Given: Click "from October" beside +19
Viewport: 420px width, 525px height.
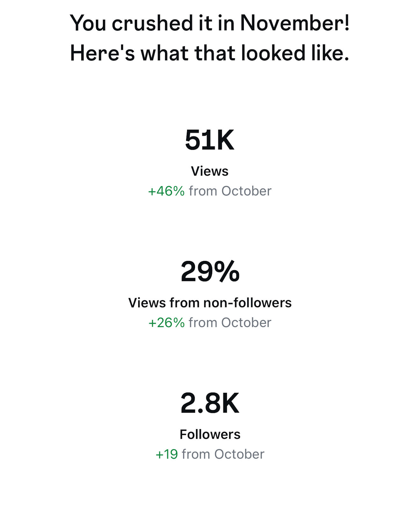Looking at the screenshot, I should (223, 454).
